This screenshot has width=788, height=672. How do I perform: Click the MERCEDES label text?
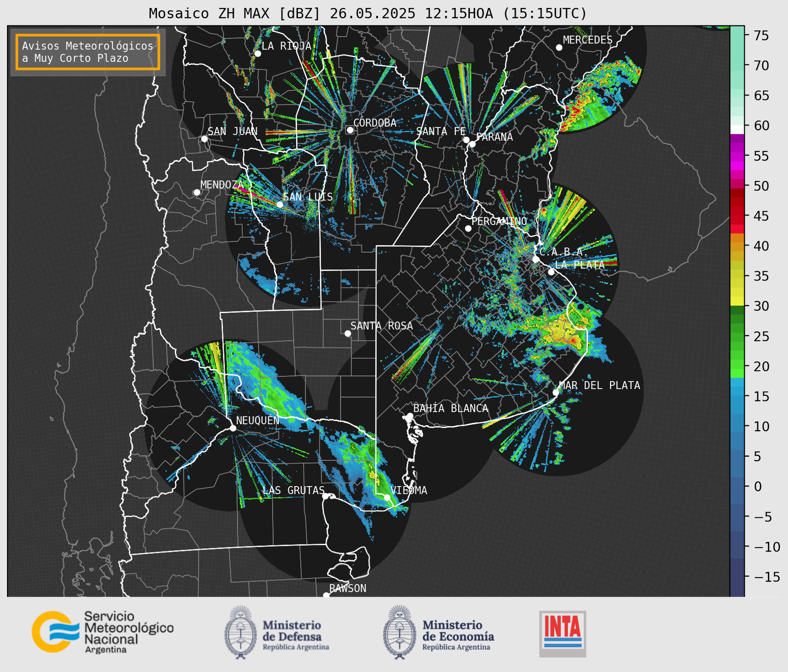[587, 40]
